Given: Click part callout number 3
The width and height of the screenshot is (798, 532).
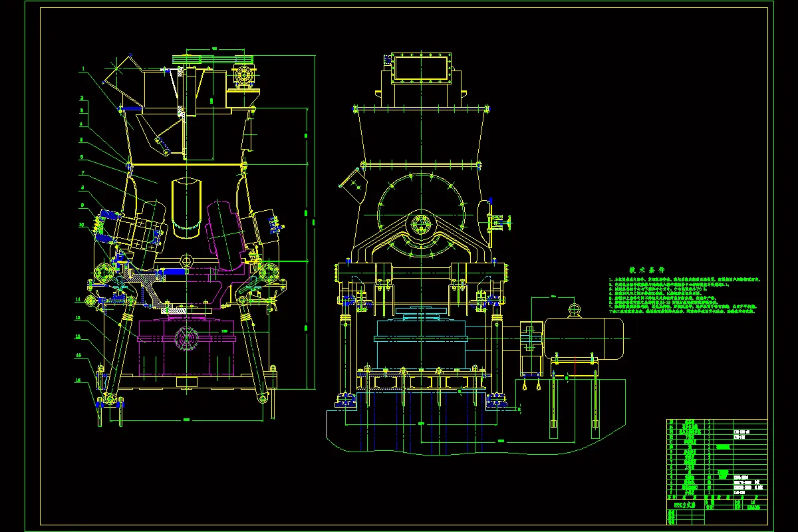Looking at the screenshot, I should (82, 110).
